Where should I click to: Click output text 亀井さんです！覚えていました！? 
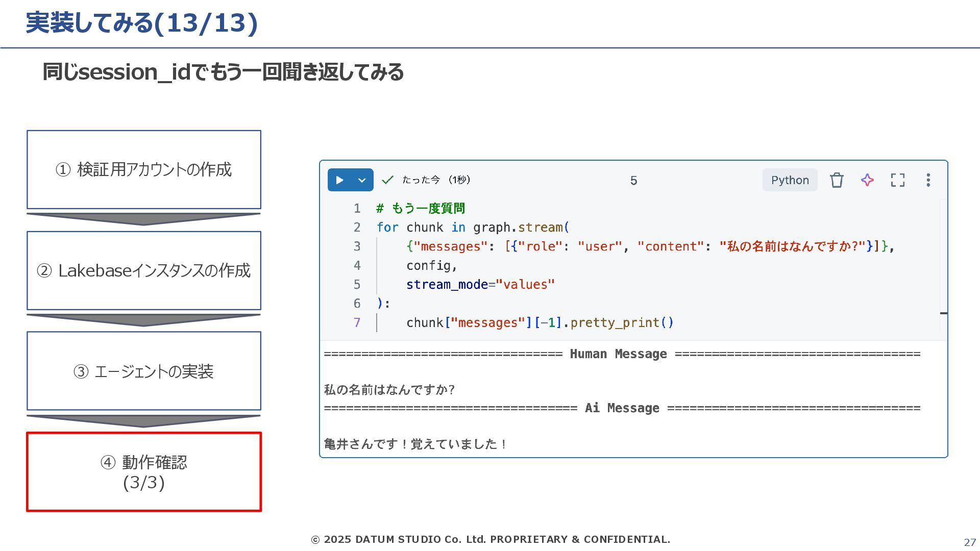(415, 444)
